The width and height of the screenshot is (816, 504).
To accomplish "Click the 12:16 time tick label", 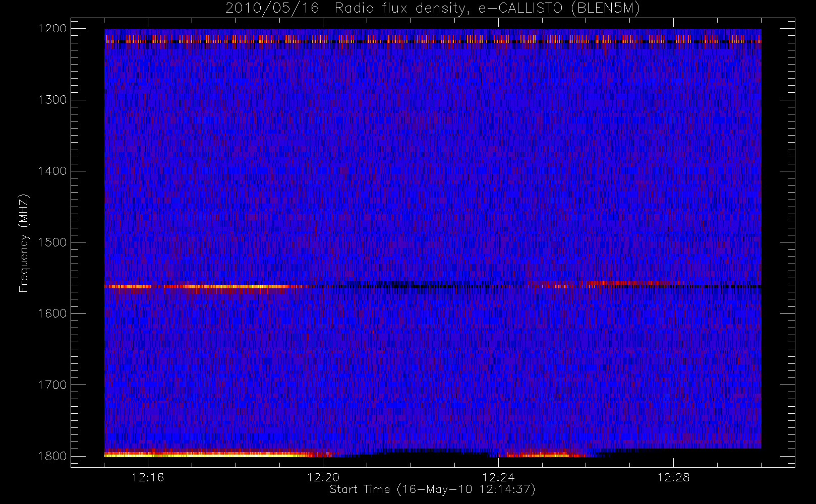I will point(148,477).
